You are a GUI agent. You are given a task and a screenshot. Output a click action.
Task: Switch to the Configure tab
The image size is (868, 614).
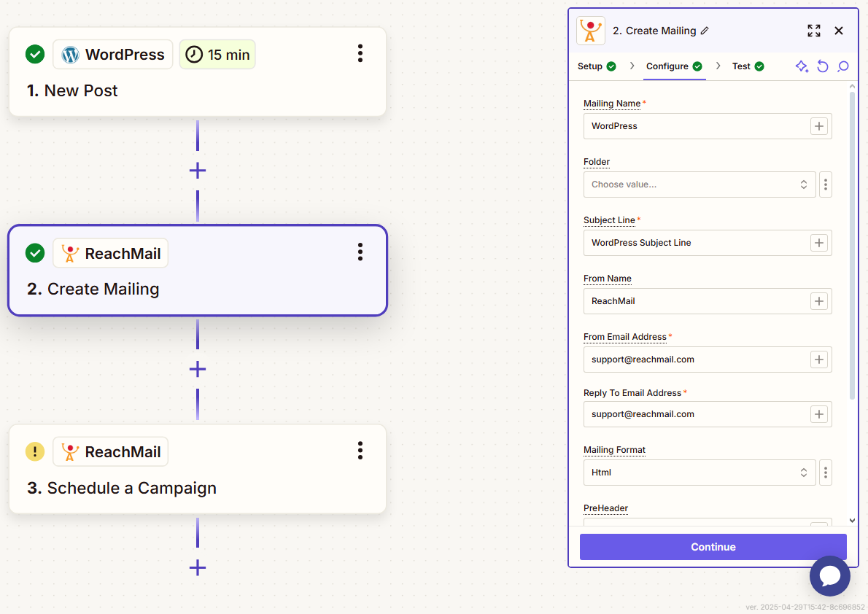click(674, 66)
